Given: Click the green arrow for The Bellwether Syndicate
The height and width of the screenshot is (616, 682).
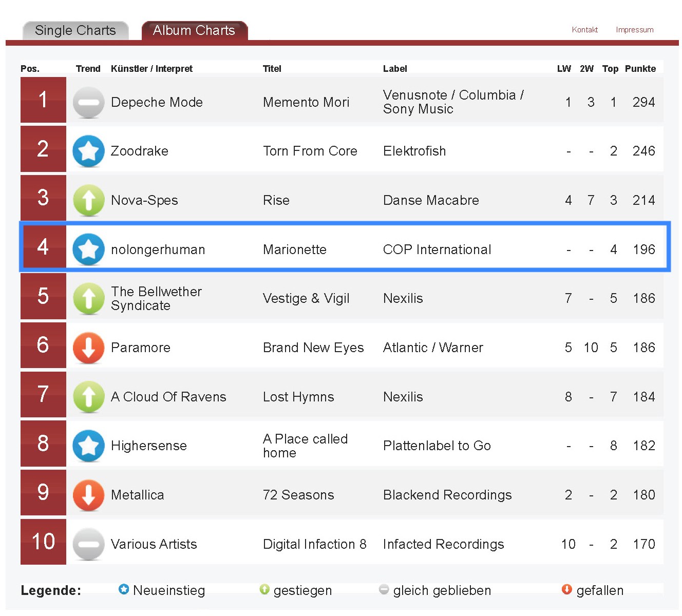Looking at the screenshot, I should click(88, 298).
